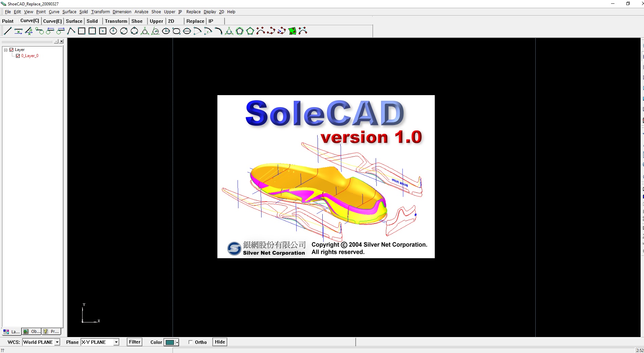644x353 pixels.
Task: Click the green region fill icon in the toolbar
Action: pos(292,31)
